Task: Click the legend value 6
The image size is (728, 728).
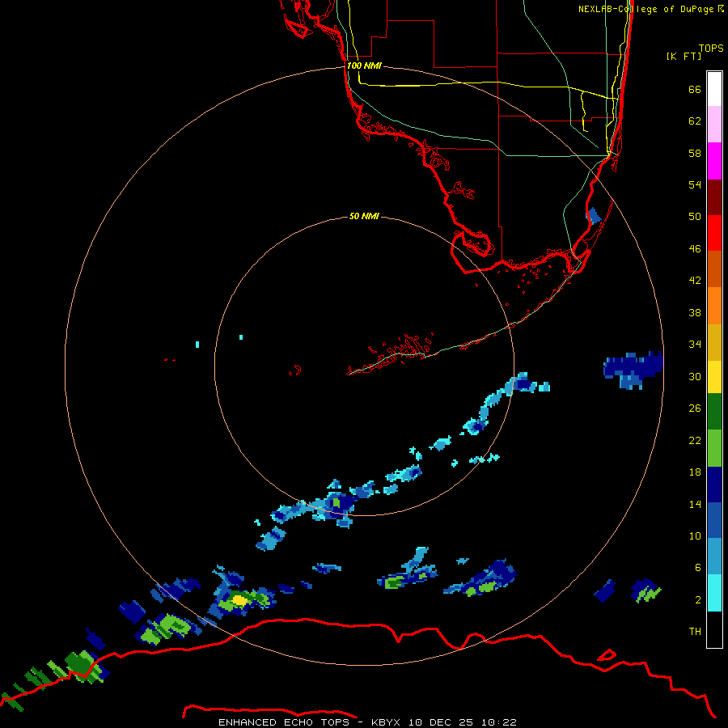Action: tap(698, 567)
